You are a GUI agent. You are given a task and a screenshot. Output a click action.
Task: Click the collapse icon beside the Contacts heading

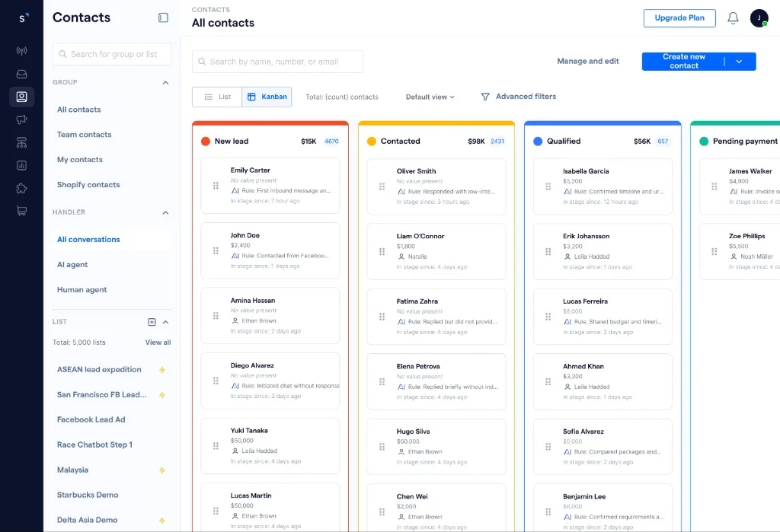click(x=163, y=16)
